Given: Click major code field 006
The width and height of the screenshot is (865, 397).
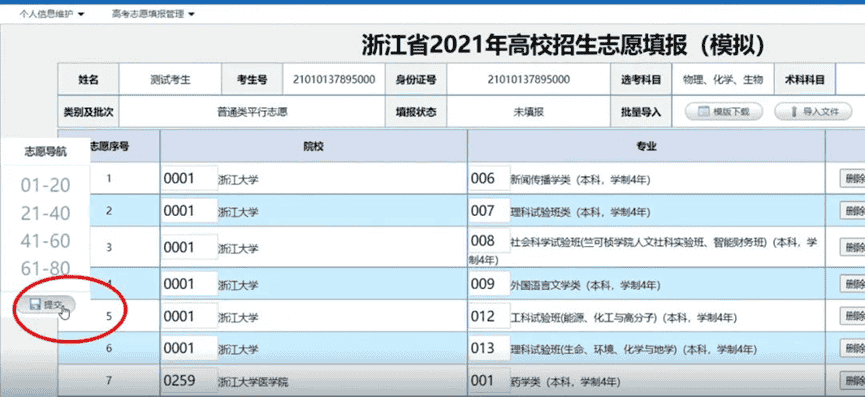Looking at the screenshot, I should 489,178.
